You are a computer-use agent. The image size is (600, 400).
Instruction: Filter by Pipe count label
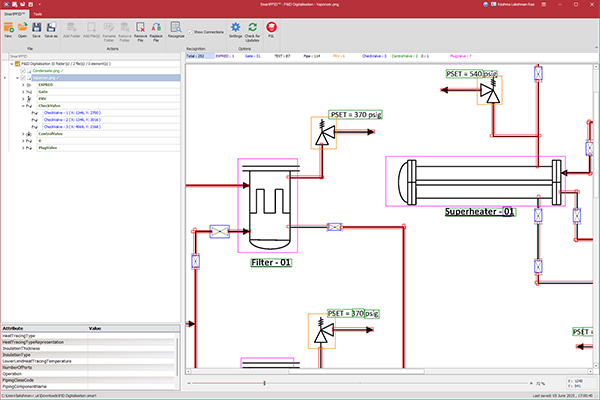click(312, 56)
